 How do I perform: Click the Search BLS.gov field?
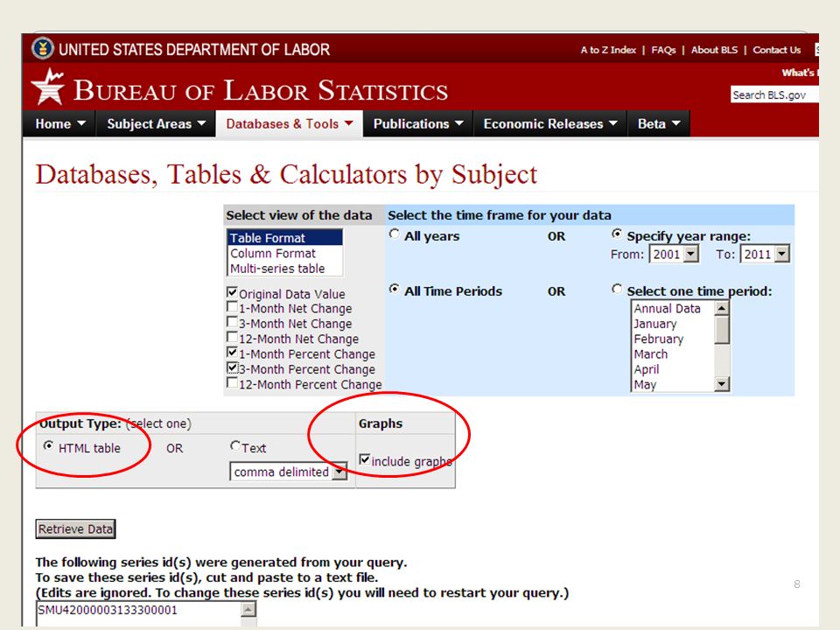774,94
